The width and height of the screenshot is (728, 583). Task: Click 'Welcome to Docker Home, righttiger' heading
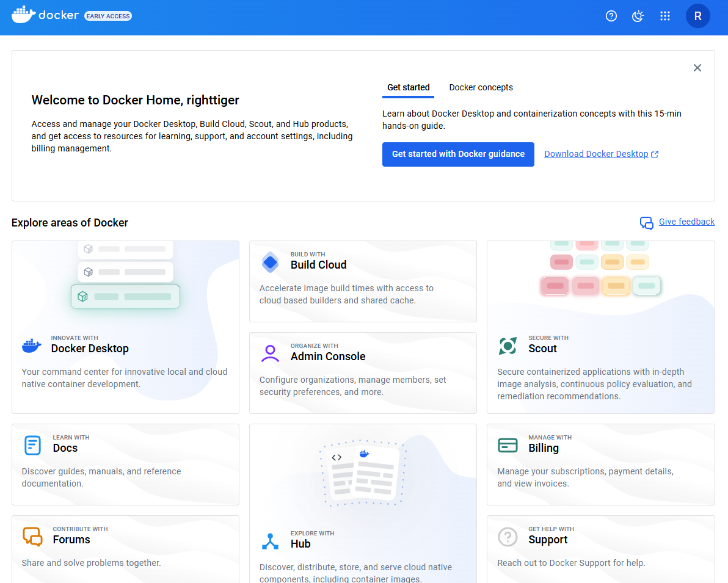point(135,100)
